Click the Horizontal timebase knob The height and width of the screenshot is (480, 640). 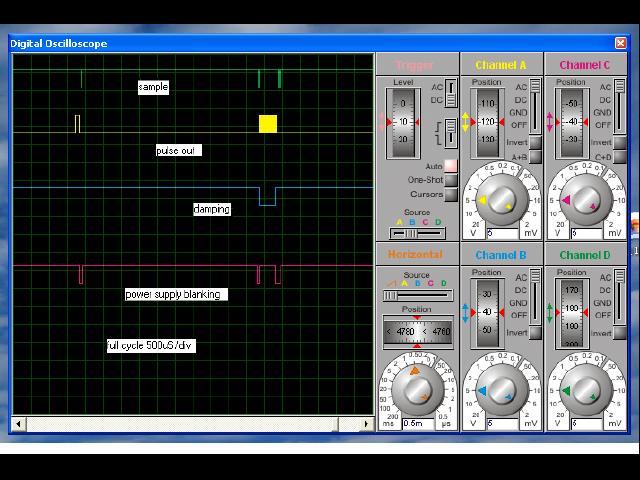pyautogui.click(x=417, y=390)
